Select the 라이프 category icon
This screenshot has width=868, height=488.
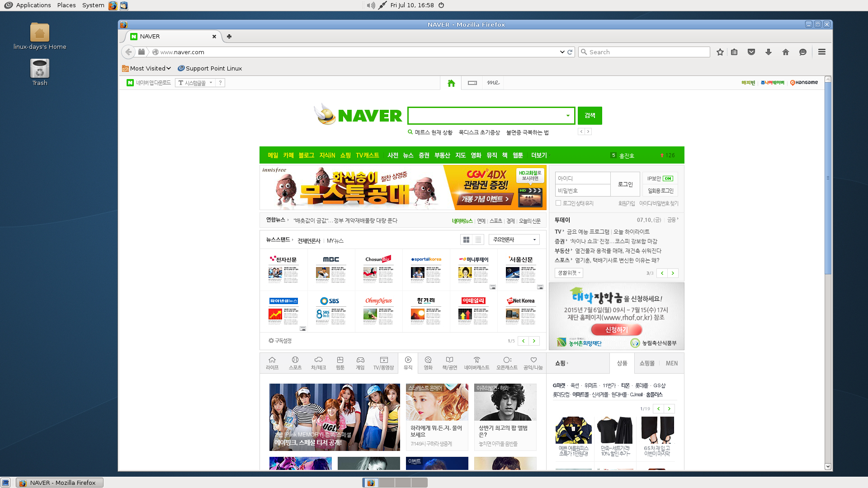tap(272, 363)
